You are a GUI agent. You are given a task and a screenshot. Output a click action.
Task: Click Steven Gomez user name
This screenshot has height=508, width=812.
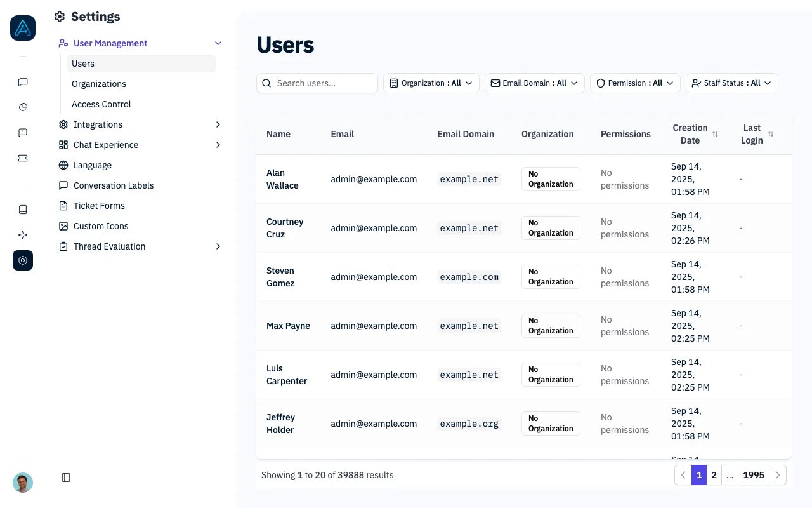pos(280,277)
